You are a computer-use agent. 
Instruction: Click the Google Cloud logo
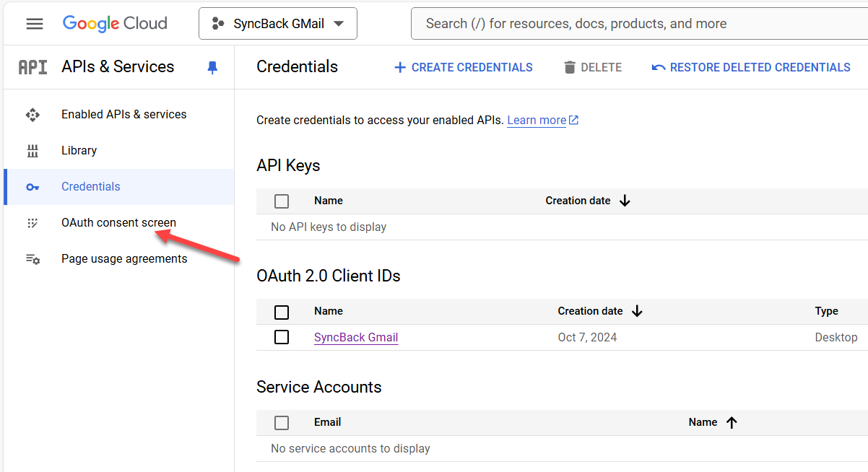[x=115, y=24]
